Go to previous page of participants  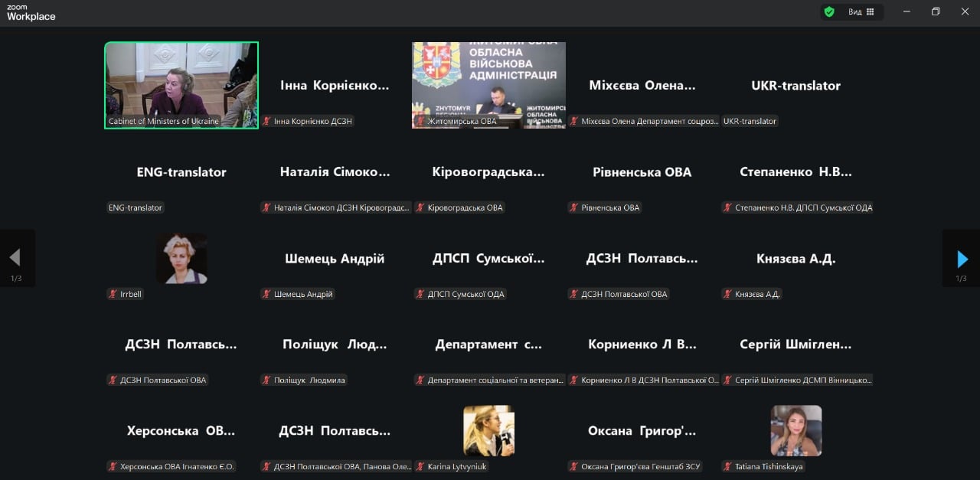[x=15, y=259]
